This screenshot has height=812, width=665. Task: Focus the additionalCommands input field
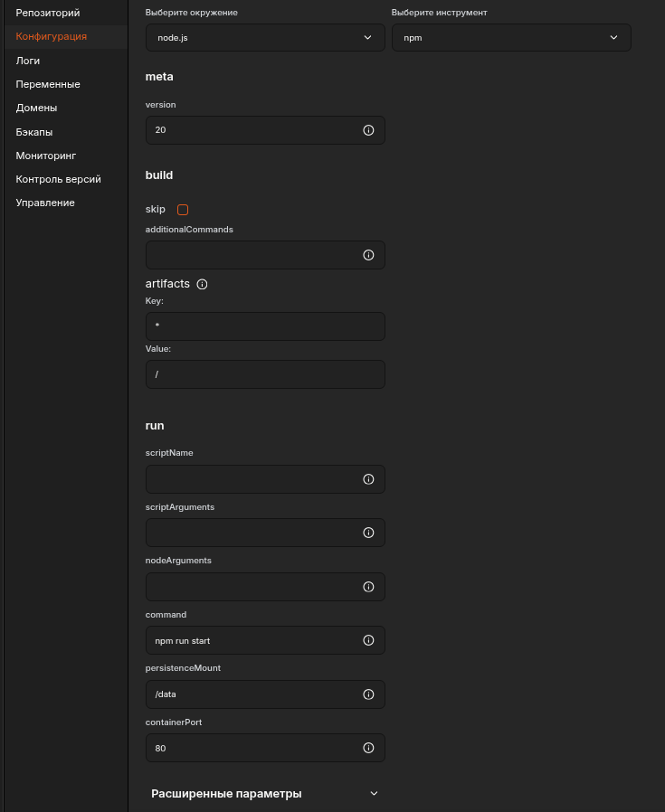[265, 255]
